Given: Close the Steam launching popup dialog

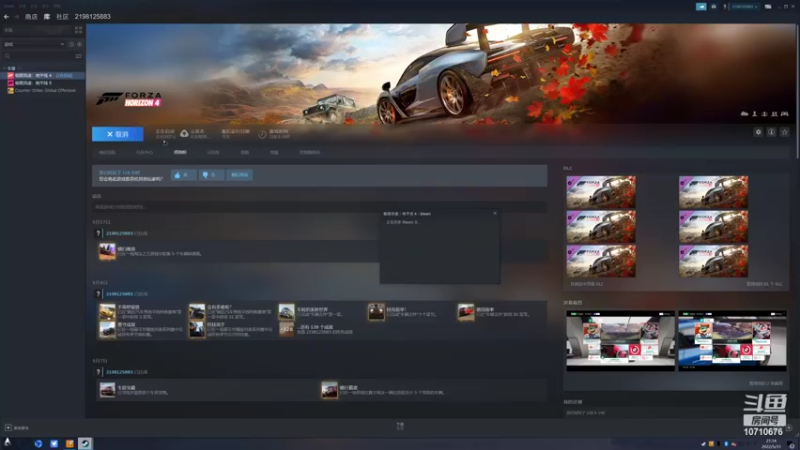Looking at the screenshot, I should (x=495, y=213).
